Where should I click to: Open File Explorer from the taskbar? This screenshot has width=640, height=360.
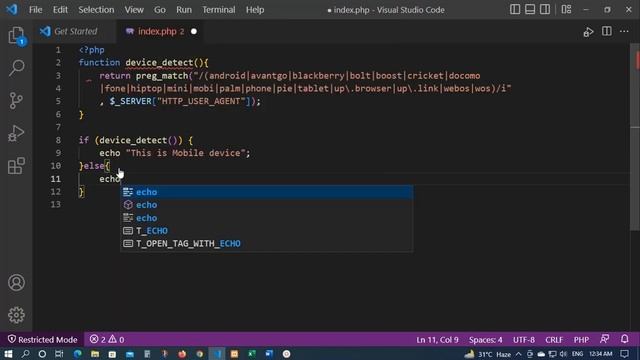tap(95, 354)
